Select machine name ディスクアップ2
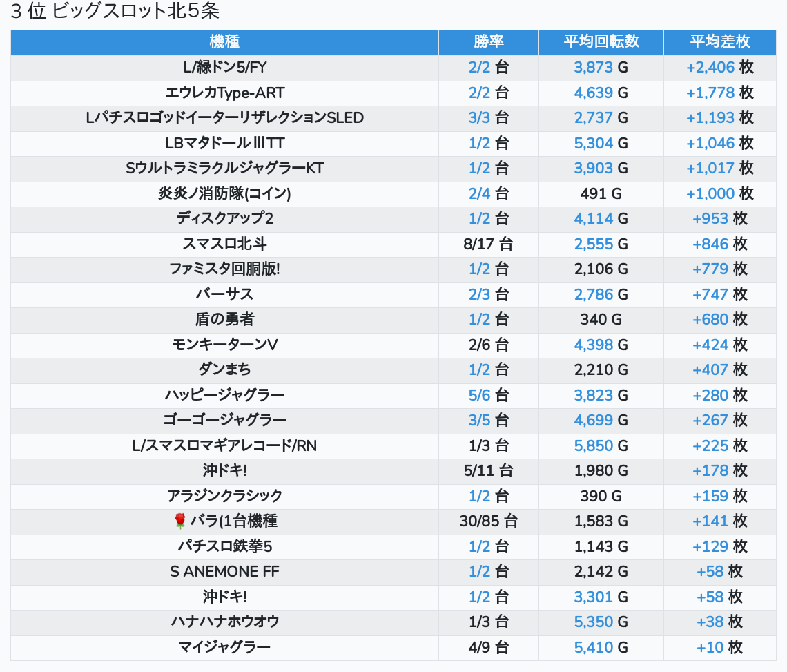This screenshot has width=787, height=672. [224, 218]
